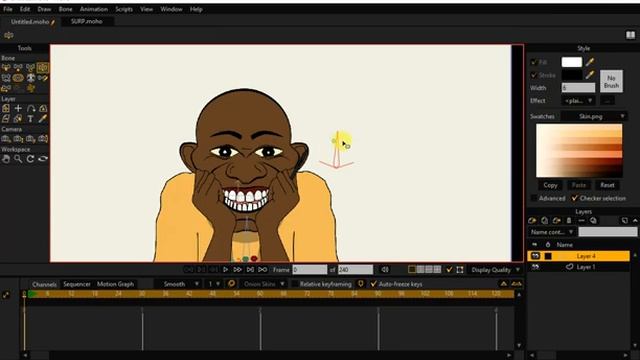Open the Draw menu

point(44,9)
